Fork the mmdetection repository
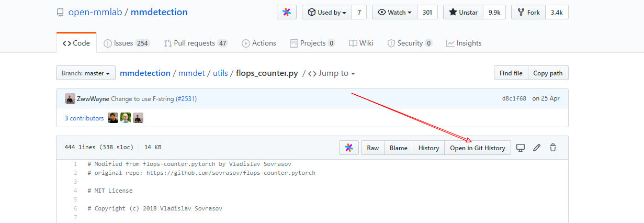Screen dimensions: 644x223 [x=528, y=12]
